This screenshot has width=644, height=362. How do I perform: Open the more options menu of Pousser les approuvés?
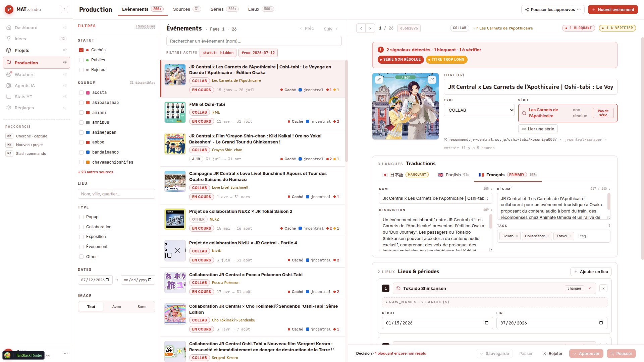coord(579,9)
